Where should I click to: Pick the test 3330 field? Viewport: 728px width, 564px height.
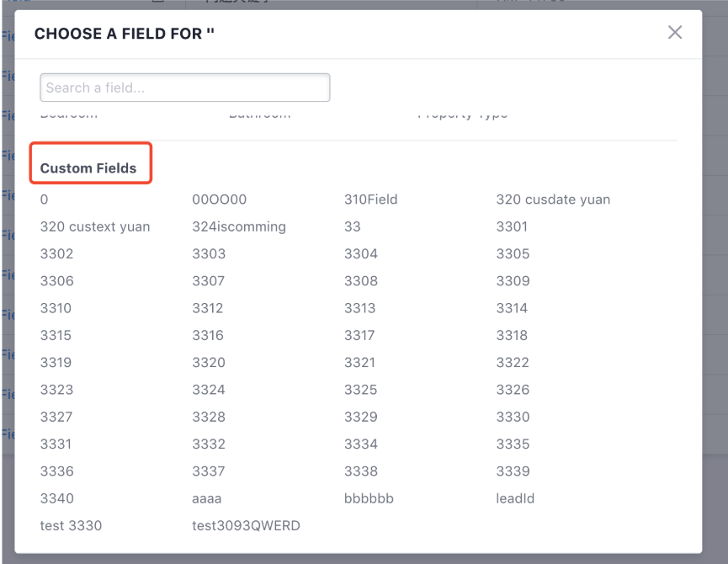[x=71, y=525]
